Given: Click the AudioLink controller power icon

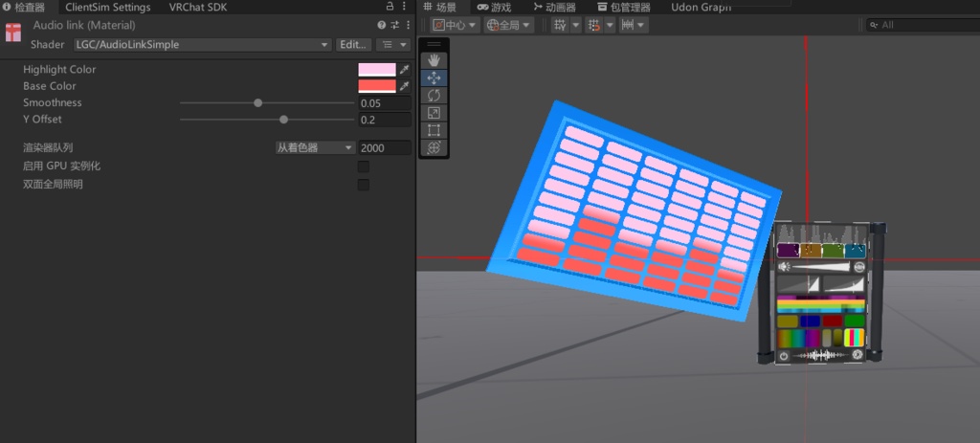Looking at the screenshot, I should coord(784,356).
